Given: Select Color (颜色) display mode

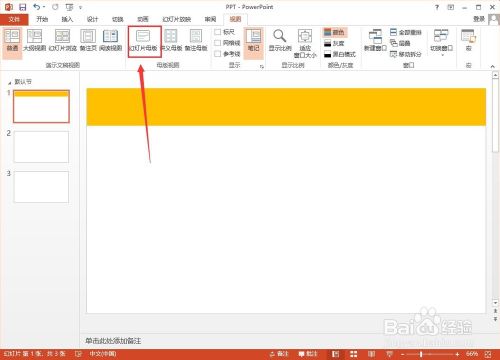Looking at the screenshot, I should pyautogui.click(x=334, y=32).
